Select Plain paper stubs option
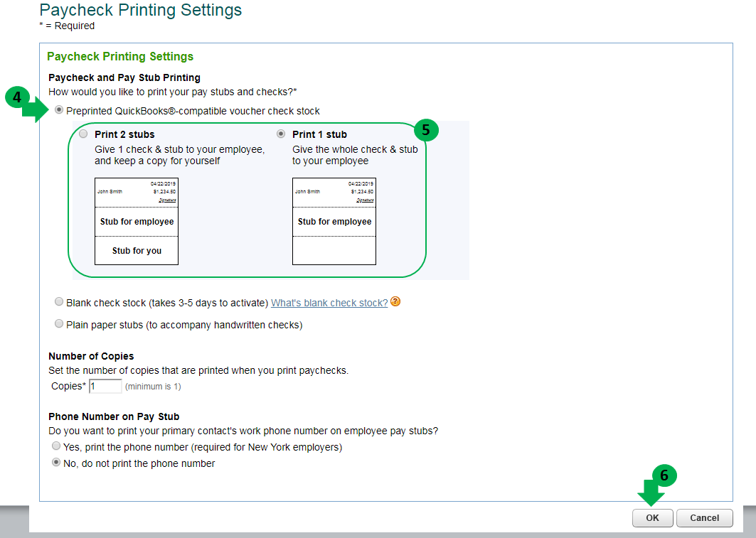Image resolution: width=756 pixels, height=538 pixels. point(59,324)
